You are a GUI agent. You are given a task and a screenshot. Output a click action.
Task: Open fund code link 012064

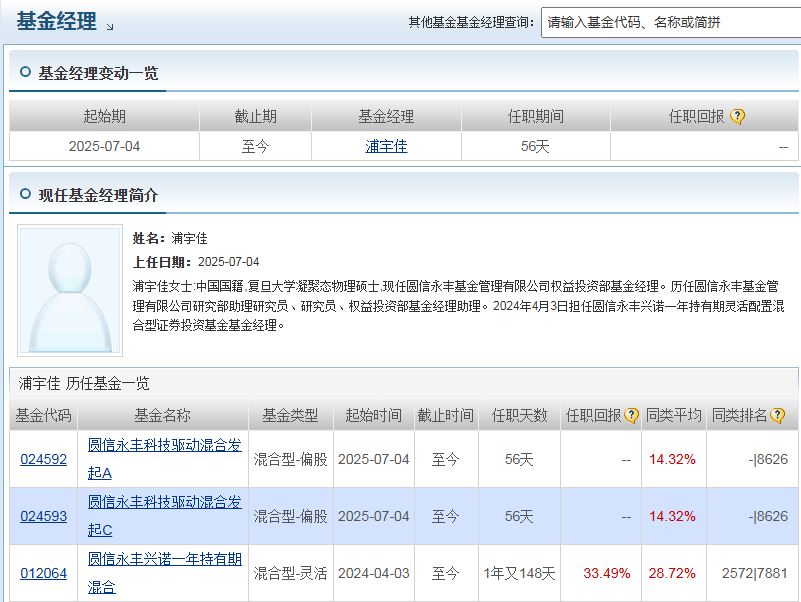click(43, 573)
